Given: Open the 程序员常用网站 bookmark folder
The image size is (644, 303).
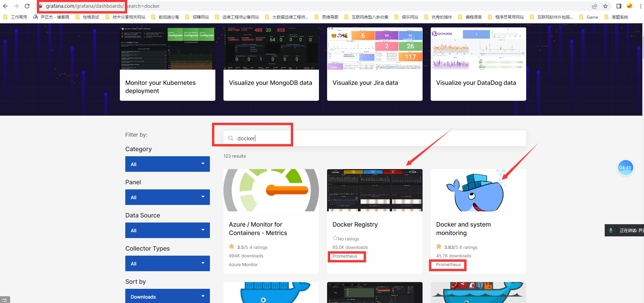Looking at the screenshot, I should [506, 17].
